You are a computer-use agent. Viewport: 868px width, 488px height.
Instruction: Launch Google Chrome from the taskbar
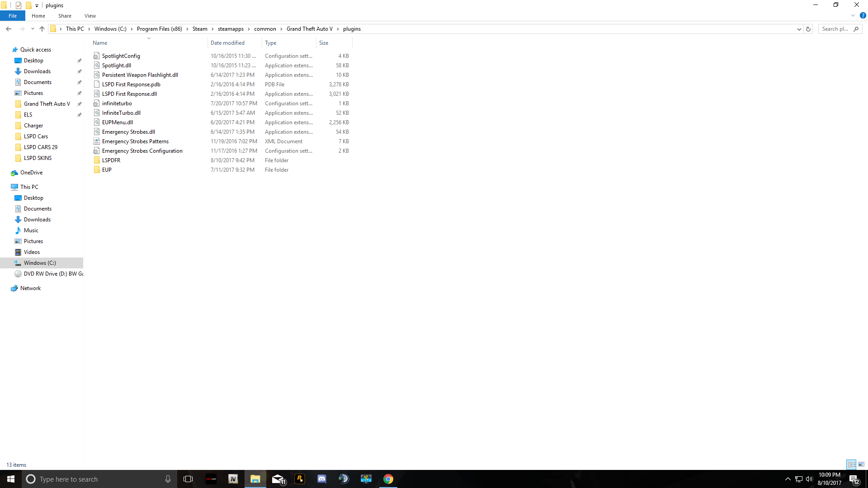click(x=388, y=479)
